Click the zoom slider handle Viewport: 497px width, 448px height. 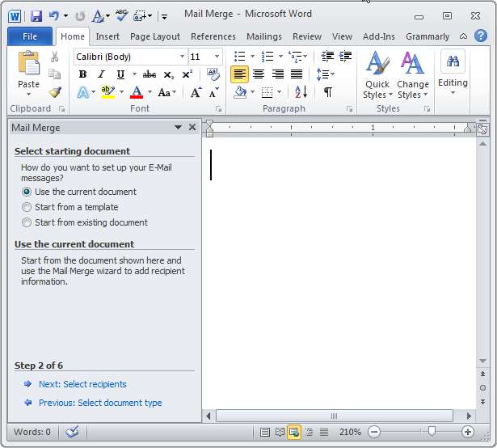(x=432, y=433)
